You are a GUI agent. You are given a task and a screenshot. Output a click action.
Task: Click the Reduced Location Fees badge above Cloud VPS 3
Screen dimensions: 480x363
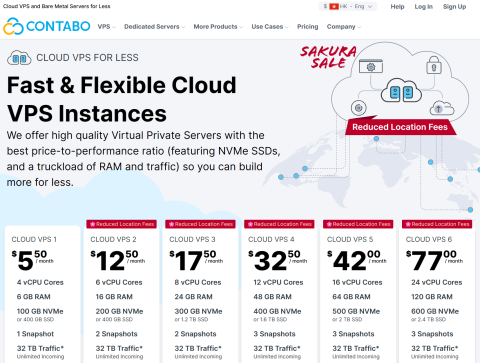point(200,224)
